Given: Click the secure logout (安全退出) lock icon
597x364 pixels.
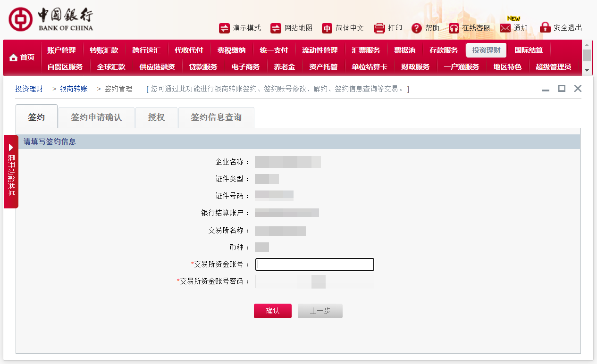Looking at the screenshot, I should [x=545, y=27].
